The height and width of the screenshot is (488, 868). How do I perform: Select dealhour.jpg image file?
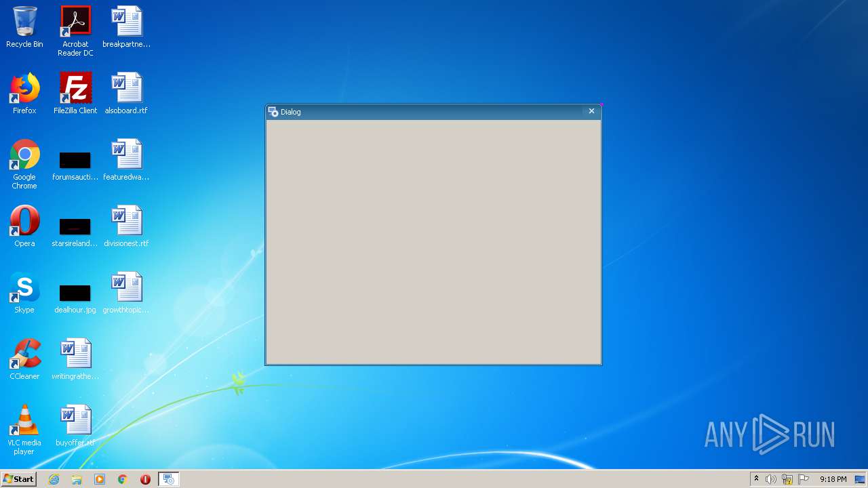[x=75, y=299]
